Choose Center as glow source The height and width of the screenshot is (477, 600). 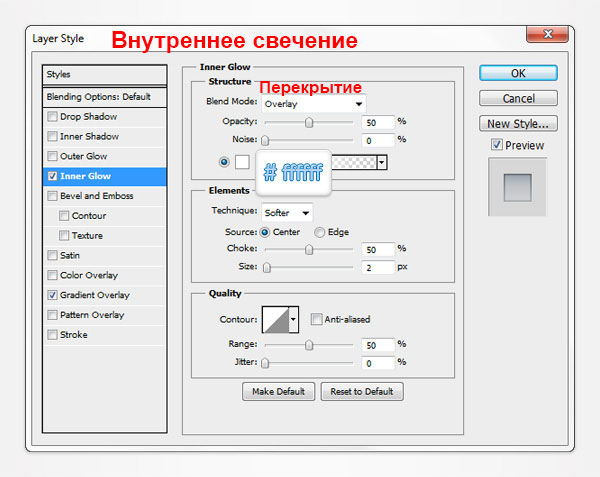pos(264,232)
